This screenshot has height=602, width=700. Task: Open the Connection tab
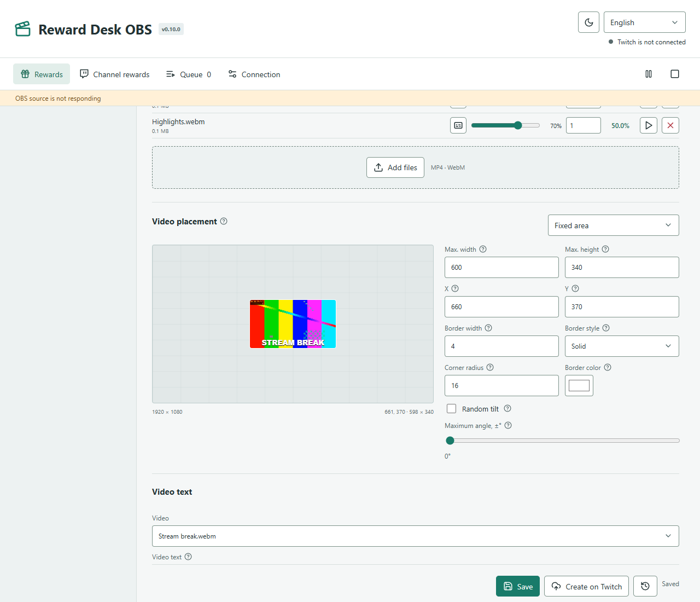(x=254, y=74)
